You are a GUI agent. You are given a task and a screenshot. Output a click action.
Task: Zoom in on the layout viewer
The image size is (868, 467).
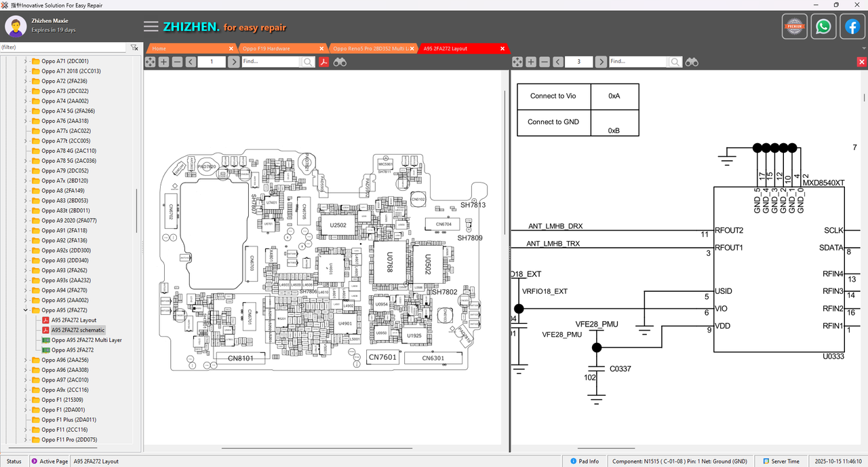point(164,62)
